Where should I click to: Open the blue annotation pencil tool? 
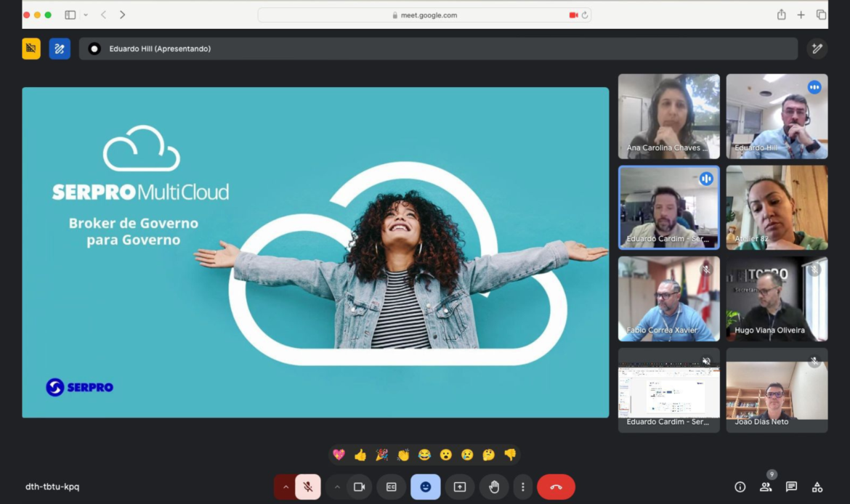tap(60, 49)
